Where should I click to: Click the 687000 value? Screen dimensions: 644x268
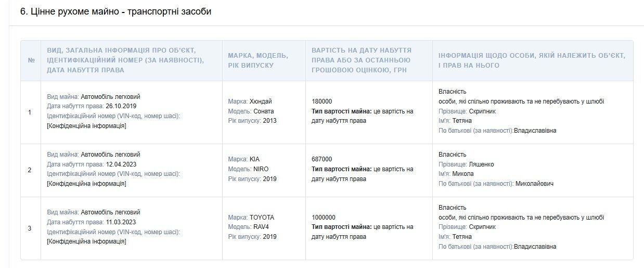[x=321, y=159]
